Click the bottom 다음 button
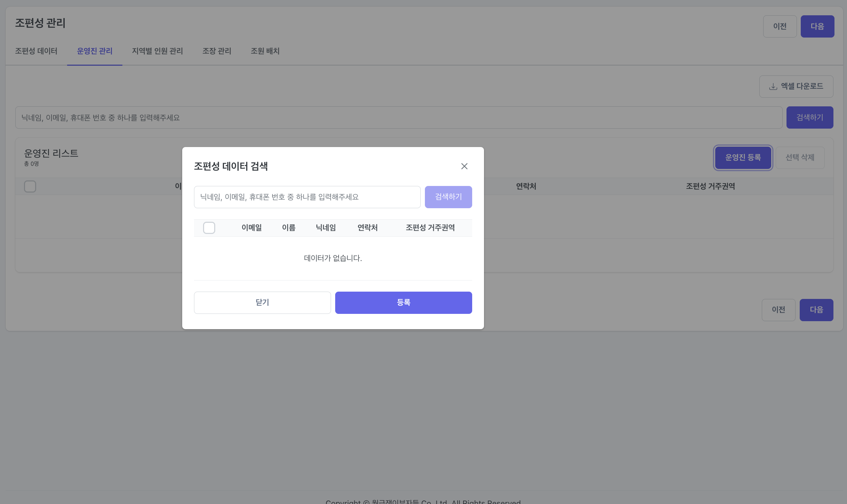This screenshot has height=504, width=847. [x=816, y=310]
